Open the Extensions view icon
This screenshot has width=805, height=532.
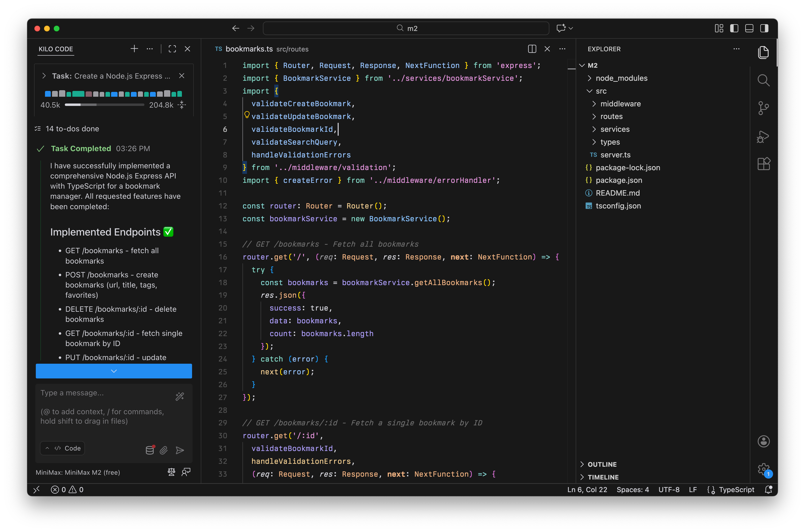click(763, 164)
